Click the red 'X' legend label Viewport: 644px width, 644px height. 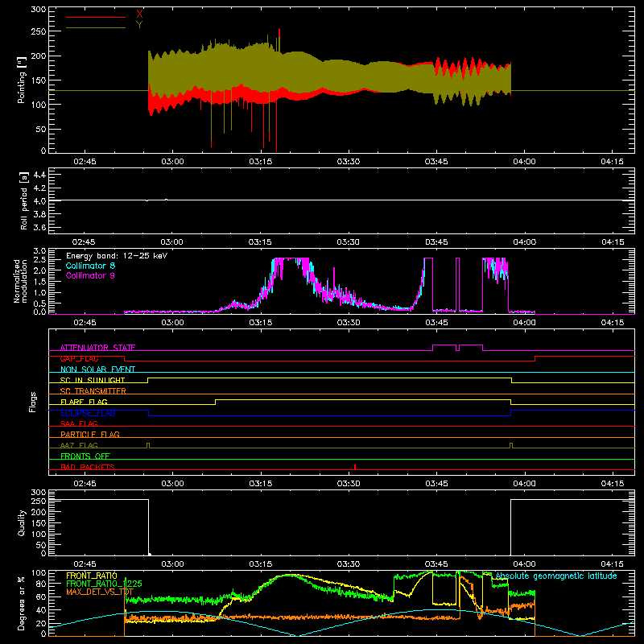[x=139, y=14]
